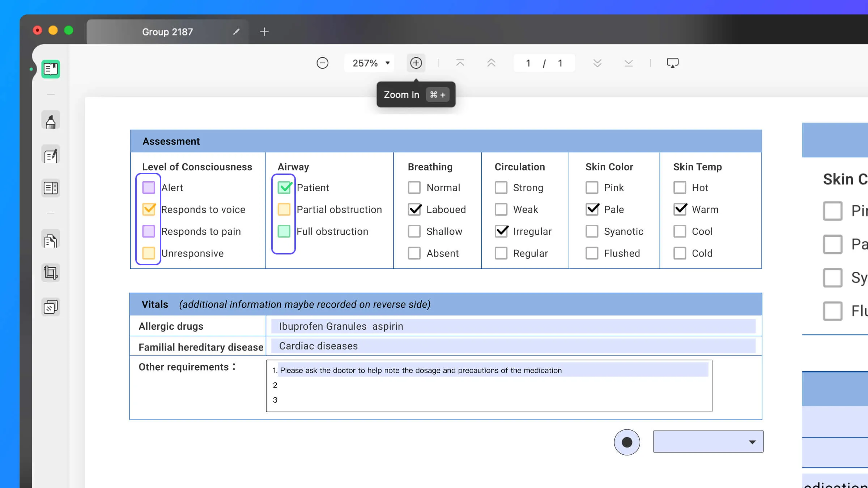Click the Zoom Out button
Image resolution: width=868 pixels, height=488 pixels.
tap(323, 63)
